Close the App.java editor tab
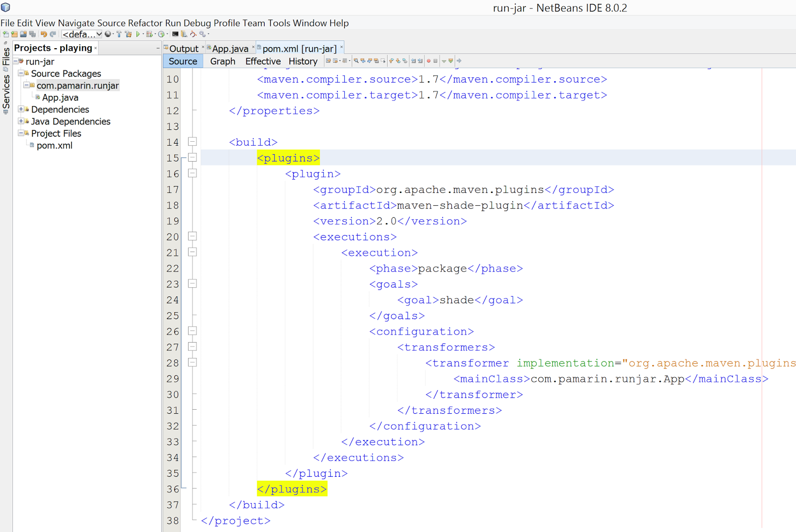 coord(253,47)
